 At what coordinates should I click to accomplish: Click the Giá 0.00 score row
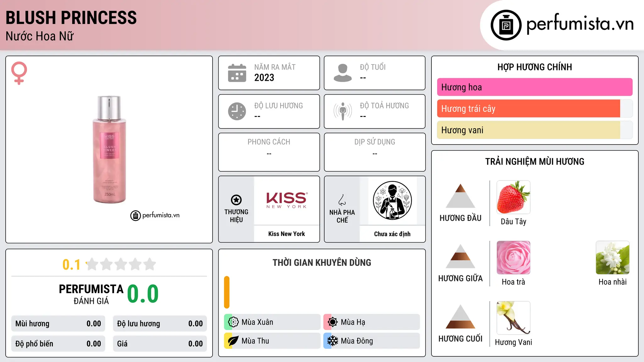pyautogui.click(x=160, y=344)
